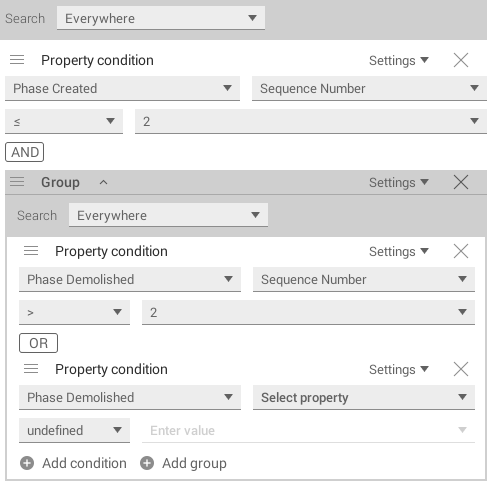Remove the Phase Created property condition
487x481 pixels.
point(461,60)
